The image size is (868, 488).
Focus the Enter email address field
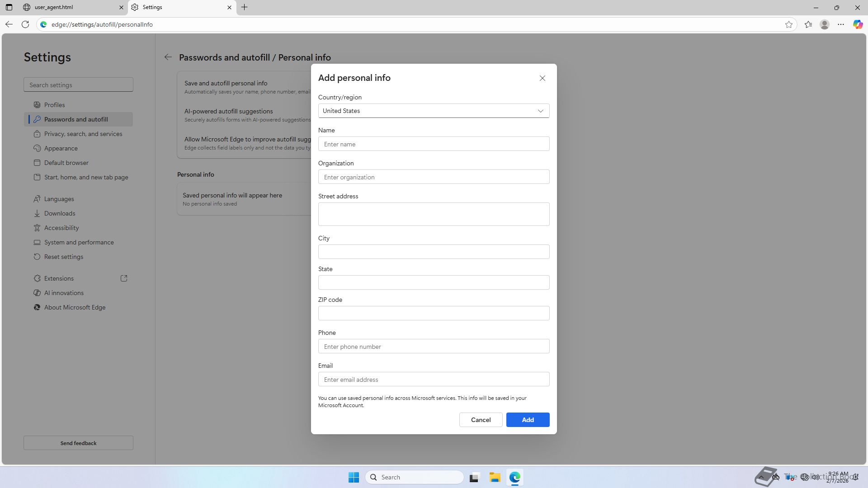[x=434, y=380]
